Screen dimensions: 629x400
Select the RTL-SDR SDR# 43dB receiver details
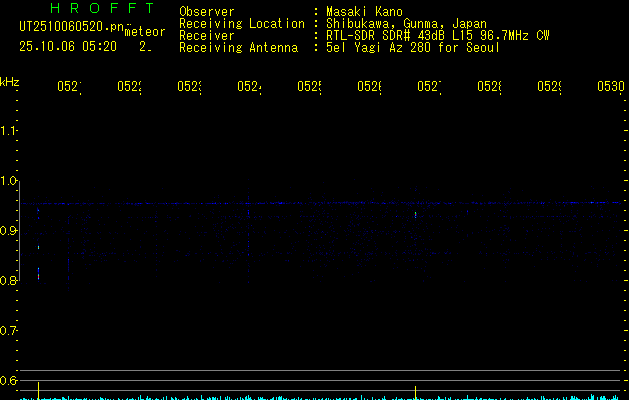[x=438, y=35]
